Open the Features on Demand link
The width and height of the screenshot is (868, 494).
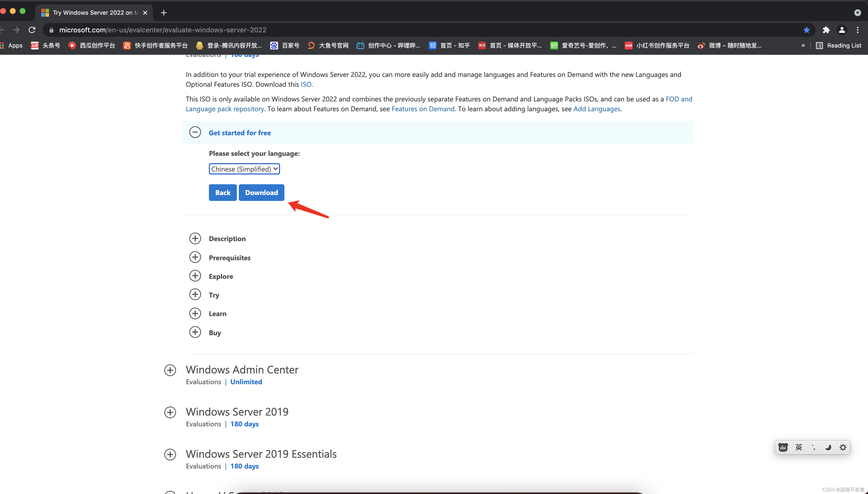point(423,109)
